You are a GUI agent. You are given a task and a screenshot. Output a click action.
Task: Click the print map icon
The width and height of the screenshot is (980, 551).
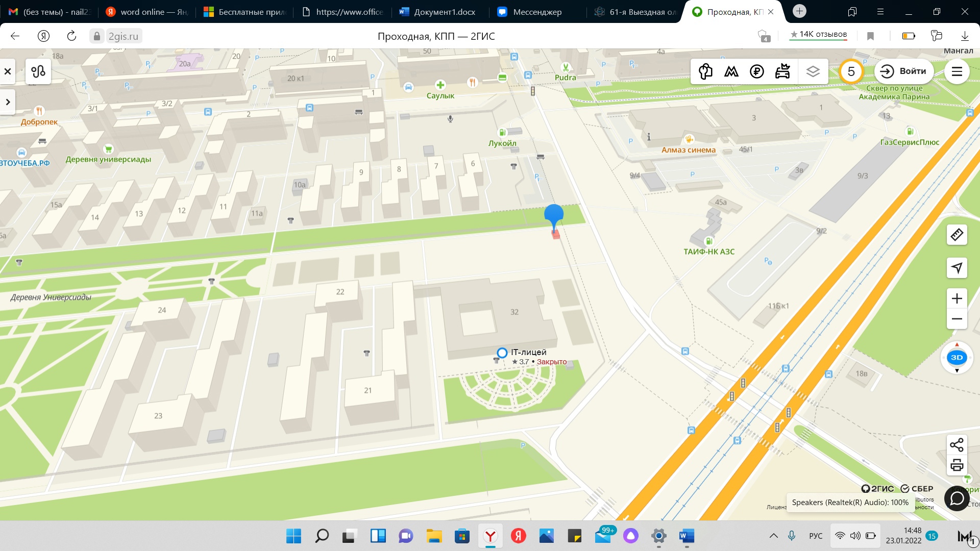tap(957, 465)
